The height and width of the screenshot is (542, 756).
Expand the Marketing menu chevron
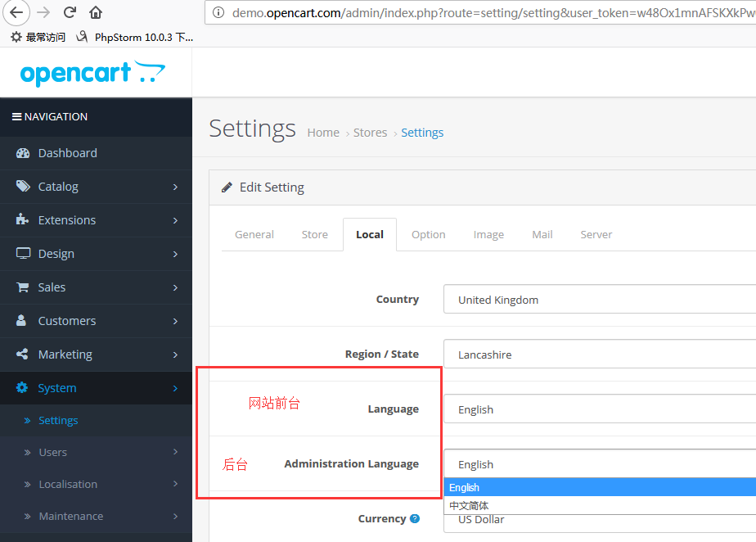pos(175,355)
